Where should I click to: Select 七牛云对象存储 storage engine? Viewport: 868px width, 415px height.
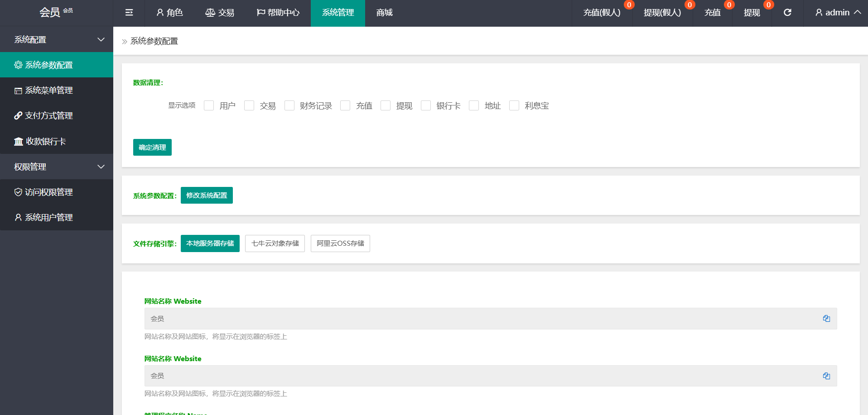coord(275,243)
